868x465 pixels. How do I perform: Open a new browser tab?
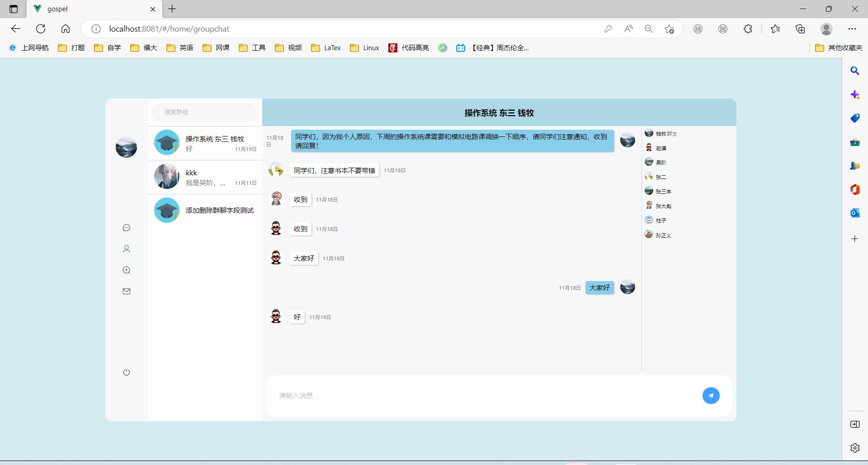tap(172, 9)
